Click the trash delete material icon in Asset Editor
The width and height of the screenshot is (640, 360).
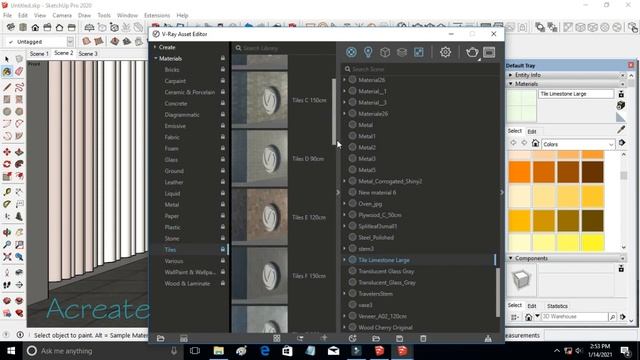click(423, 338)
